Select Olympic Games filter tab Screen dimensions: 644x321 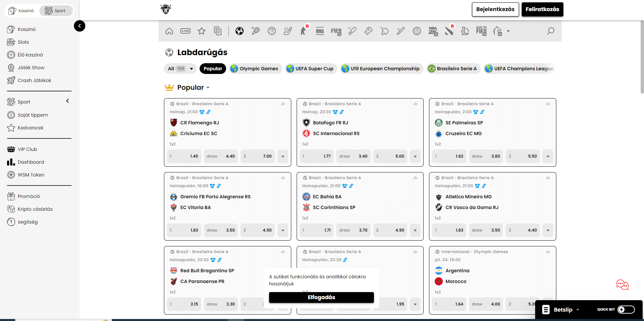[x=256, y=69]
